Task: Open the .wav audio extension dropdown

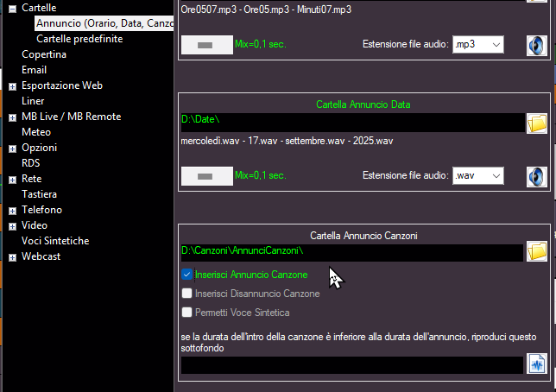Action: pyautogui.click(x=478, y=176)
